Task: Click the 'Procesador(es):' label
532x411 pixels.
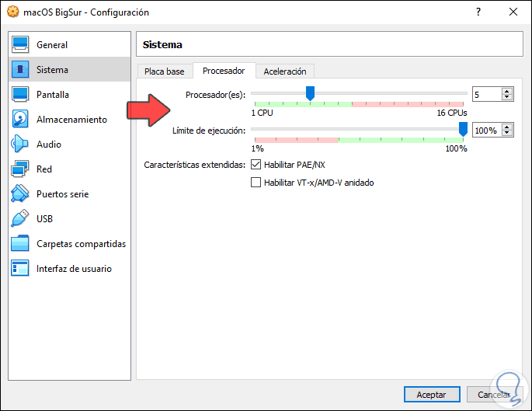Action: (x=215, y=95)
